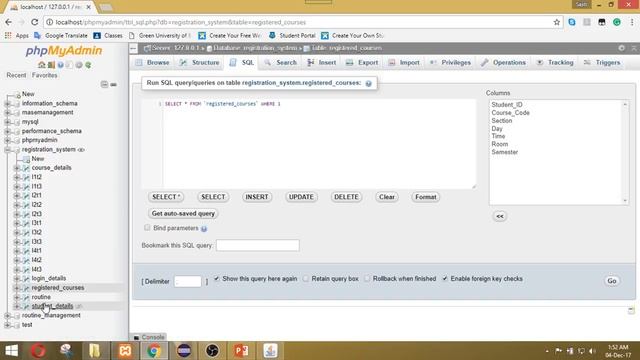This screenshot has width=640, height=360.
Task: Collapse all navigation tree icon
Action: 104,84
